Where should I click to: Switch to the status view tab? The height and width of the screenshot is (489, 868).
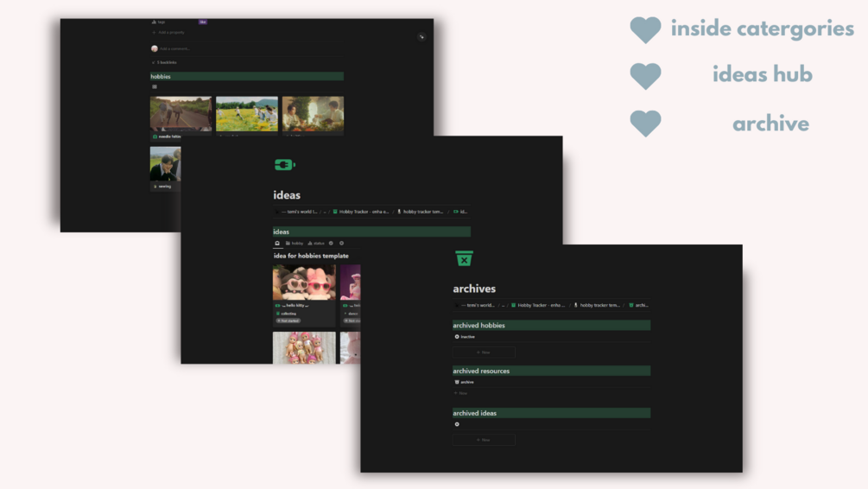pos(316,243)
